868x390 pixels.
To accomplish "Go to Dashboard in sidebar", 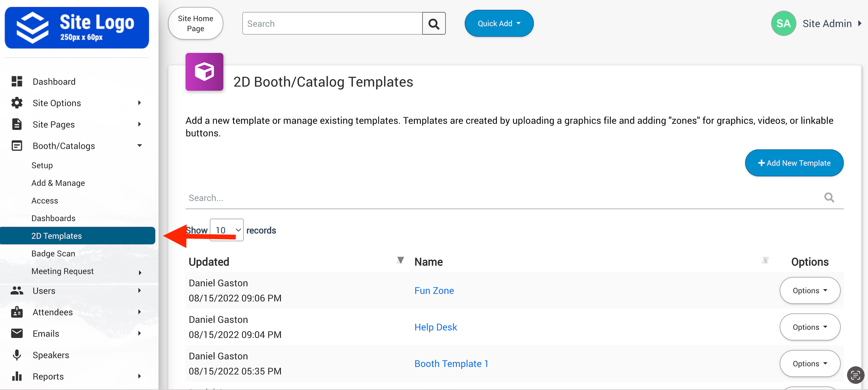I will pos(54,81).
